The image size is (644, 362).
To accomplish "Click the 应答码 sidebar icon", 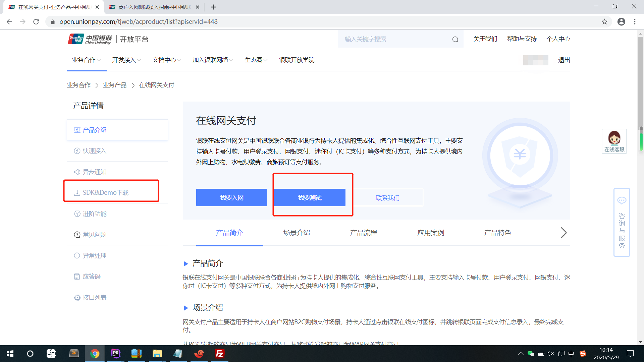I will coord(77,276).
